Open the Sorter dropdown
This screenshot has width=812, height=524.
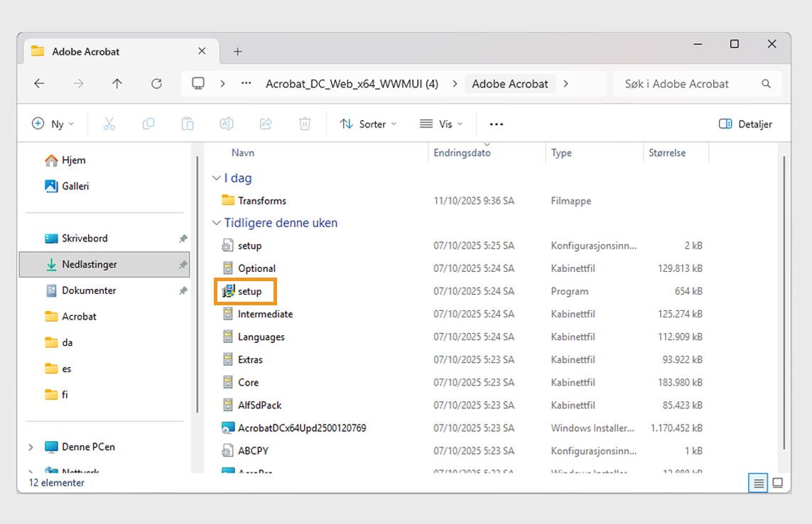[368, 124]
